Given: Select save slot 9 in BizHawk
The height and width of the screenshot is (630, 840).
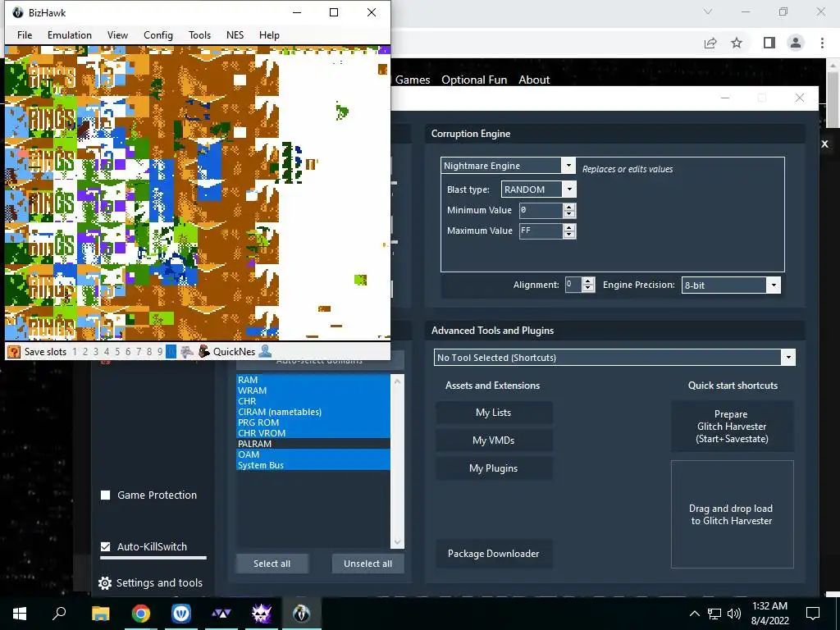Looking at the screenshot, I should (x=160, y=352).
